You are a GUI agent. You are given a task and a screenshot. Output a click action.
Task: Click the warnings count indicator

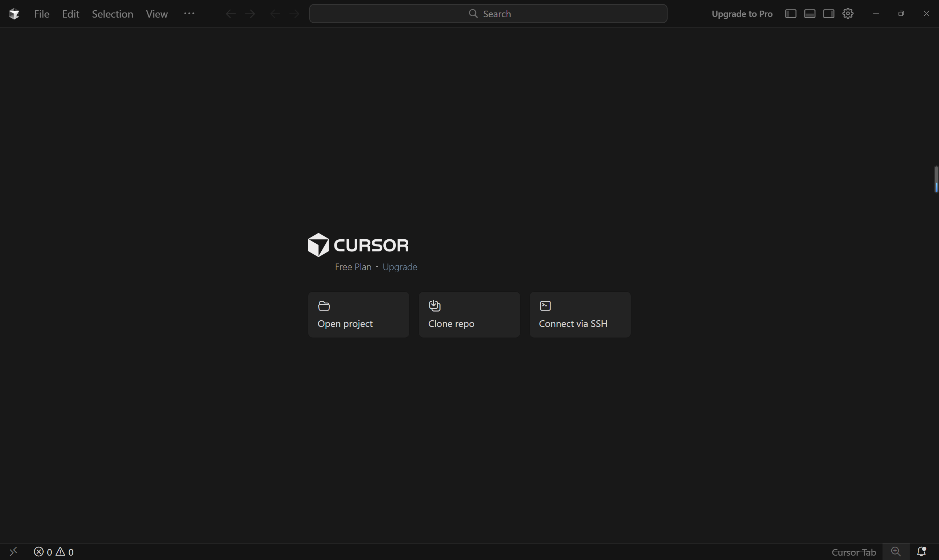coord(65,552)
